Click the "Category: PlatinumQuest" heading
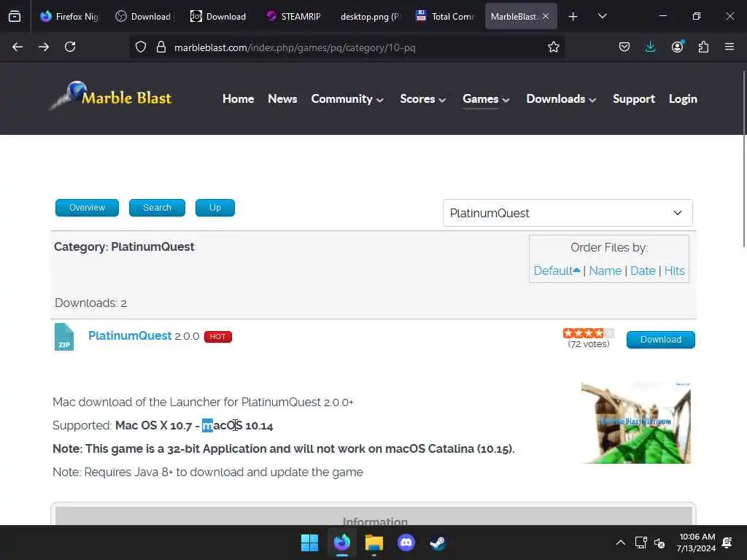 coord(124,246)
